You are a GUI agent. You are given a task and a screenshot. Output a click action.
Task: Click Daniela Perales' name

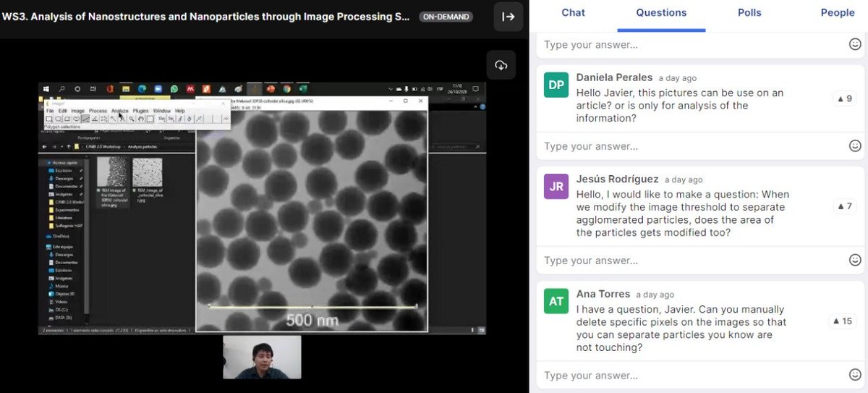614,77
